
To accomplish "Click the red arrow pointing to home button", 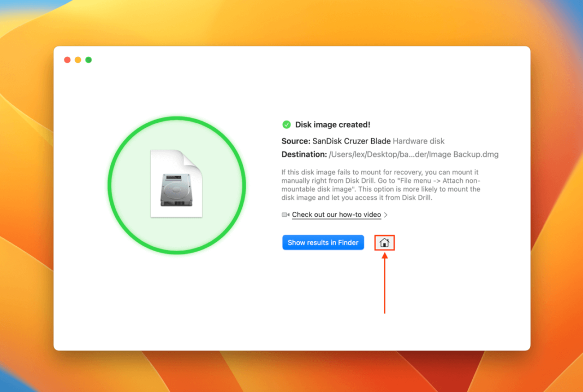I will 384,284.
